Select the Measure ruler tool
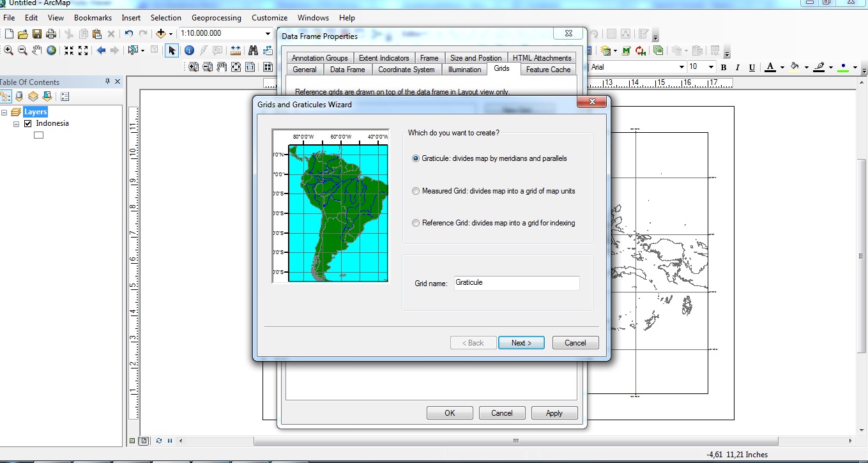The width and height of the screenshot is (868, 463). coord(236,50)
